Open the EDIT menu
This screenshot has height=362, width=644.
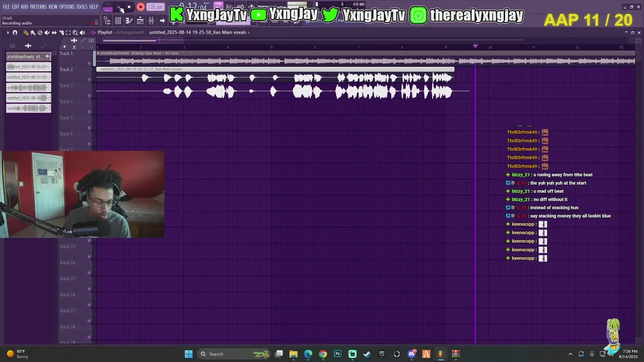[x=15, y=7]
